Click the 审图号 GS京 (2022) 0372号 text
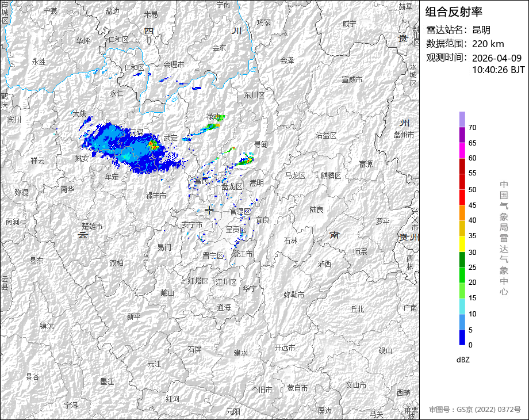The width and height of the screenshot is (529, 420). point(475,410)
